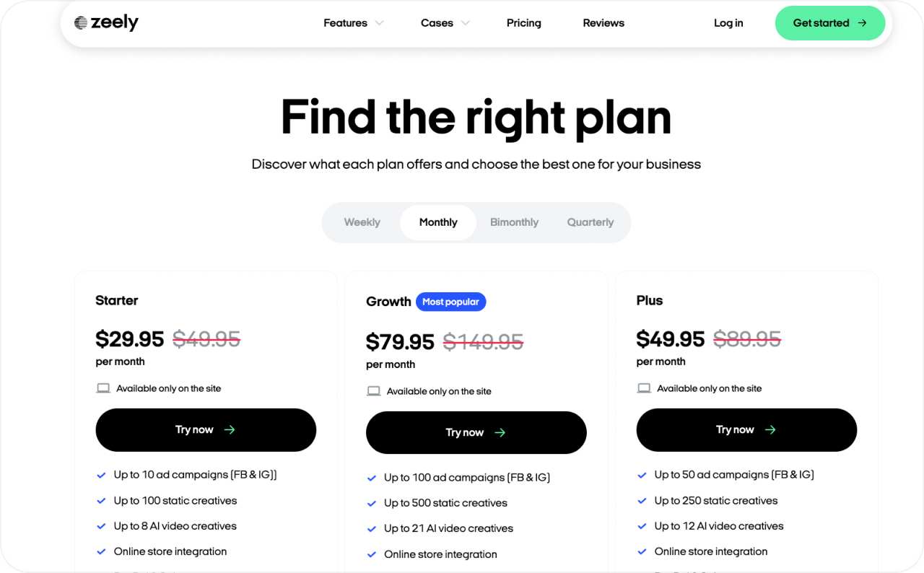The width and height of the screenshot is (924, 573).
Task: Switch billing to Bimonthly
Action: pyautogui.click(x=514, y=222)
